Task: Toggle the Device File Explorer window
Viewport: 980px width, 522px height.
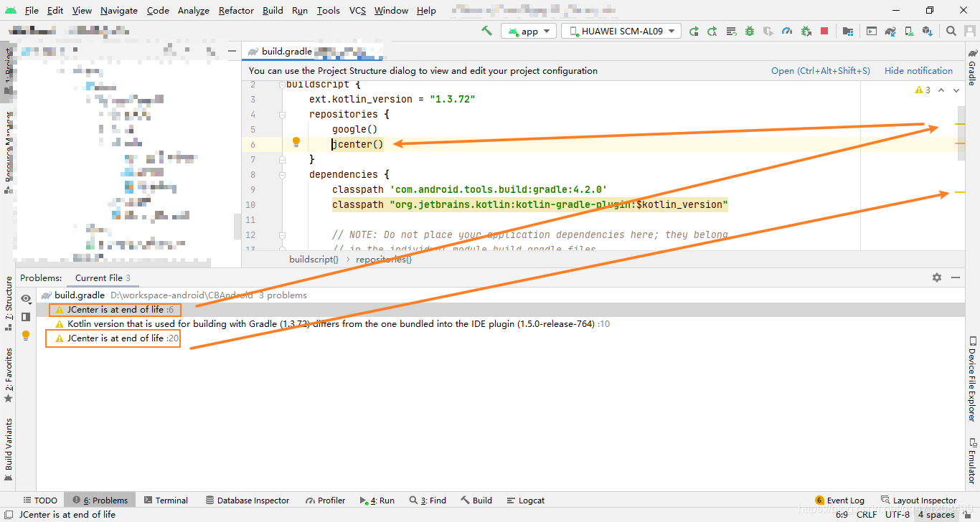Action: 972,379
